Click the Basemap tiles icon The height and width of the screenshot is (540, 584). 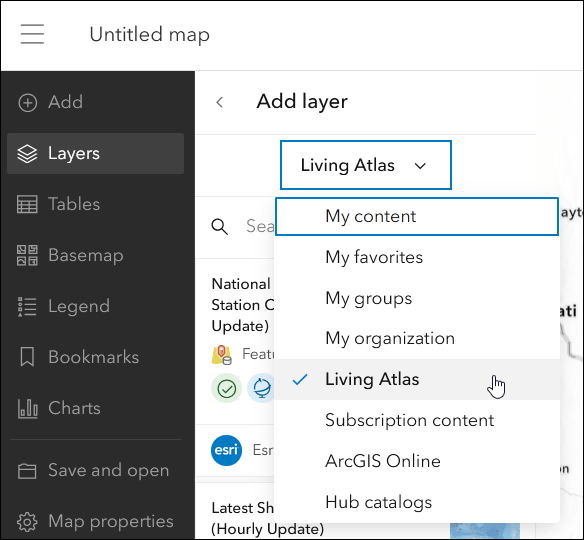tap(27, 255)
